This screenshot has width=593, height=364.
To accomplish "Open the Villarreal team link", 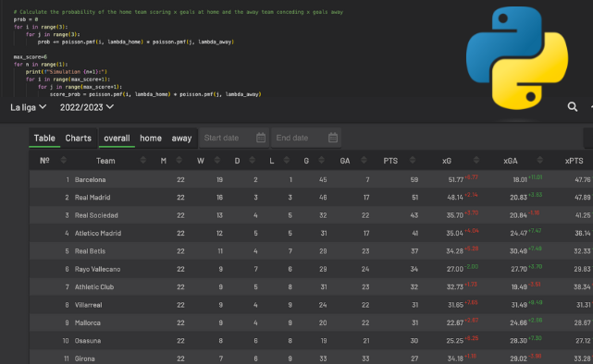I will click(x=88, y=305).
